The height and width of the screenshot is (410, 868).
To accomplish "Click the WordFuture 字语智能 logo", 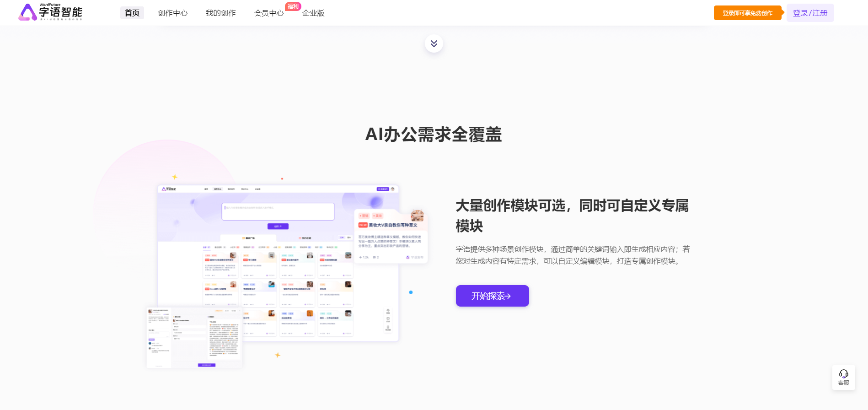I will click(50, 12).
